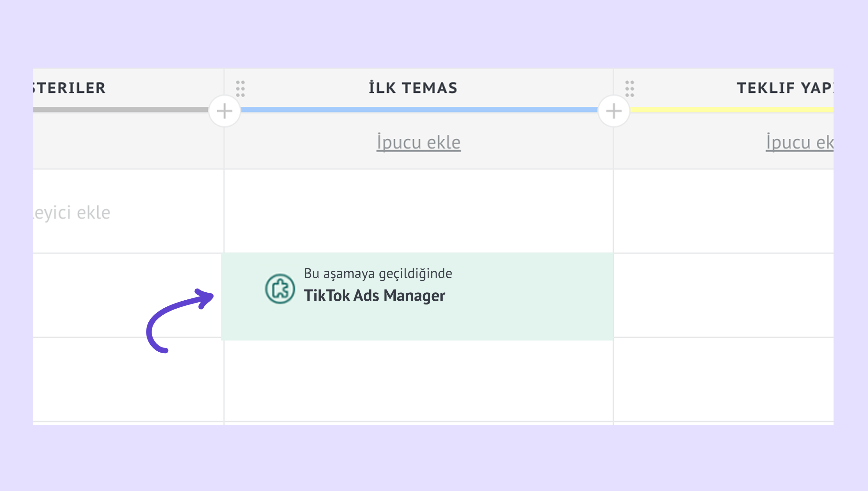Click the "Bu aşamaya geçildiğinde" condition text
This screenshot has width=868, height=491.
(x=378, y=274)
